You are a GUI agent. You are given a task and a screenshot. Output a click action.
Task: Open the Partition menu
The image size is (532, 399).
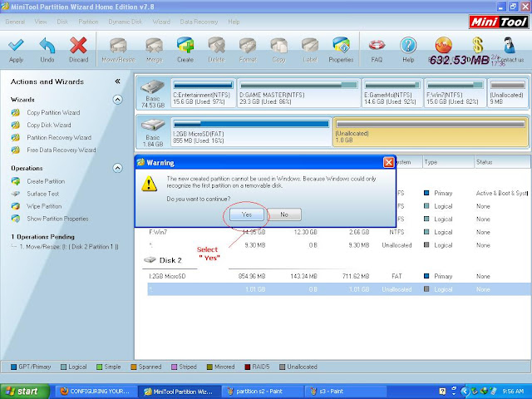(88, 22)
